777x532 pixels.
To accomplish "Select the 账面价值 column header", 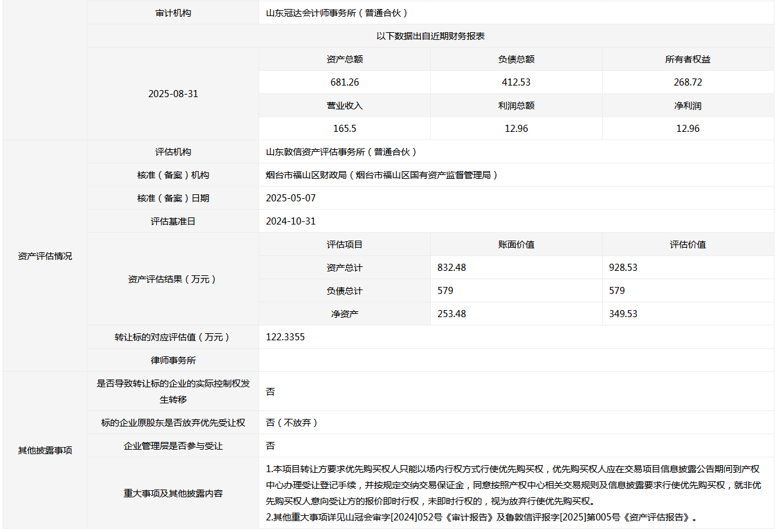I will (x=516, y=244).
